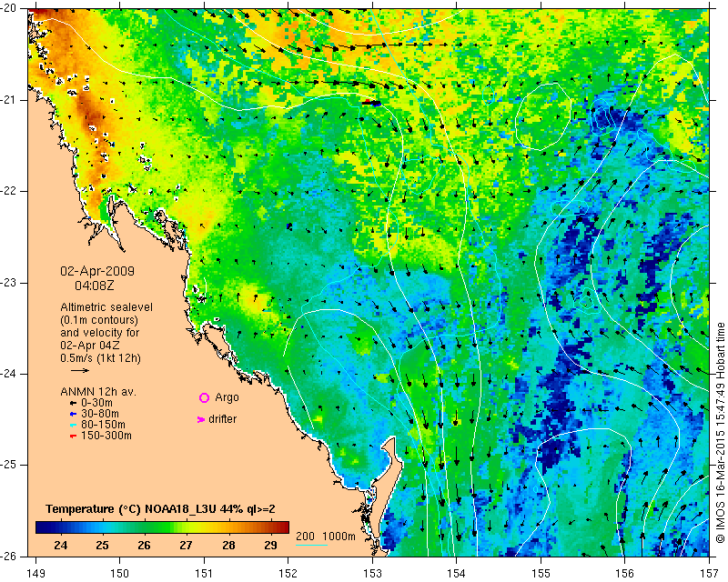Click the latitude axis label -25
Viewport: 728px width, 582px height.
pyautogui.click(x=7, y=465)
